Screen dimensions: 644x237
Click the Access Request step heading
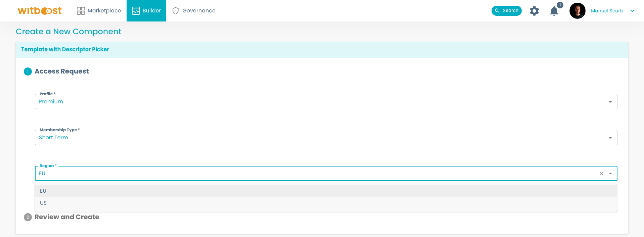[62, 72]
